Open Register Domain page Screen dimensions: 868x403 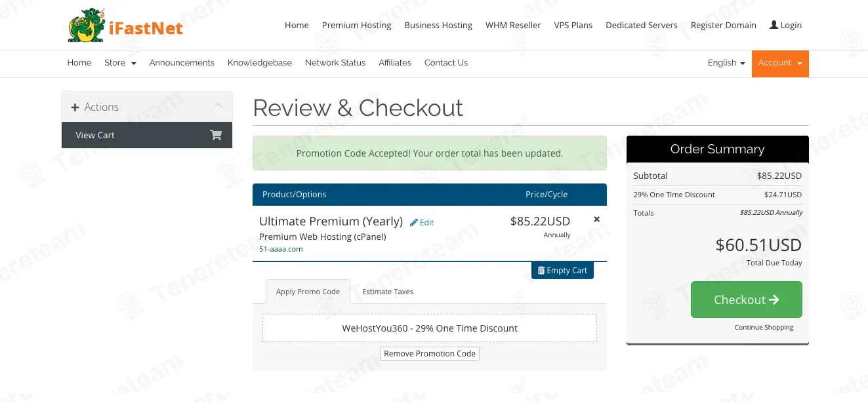(724, 26)
